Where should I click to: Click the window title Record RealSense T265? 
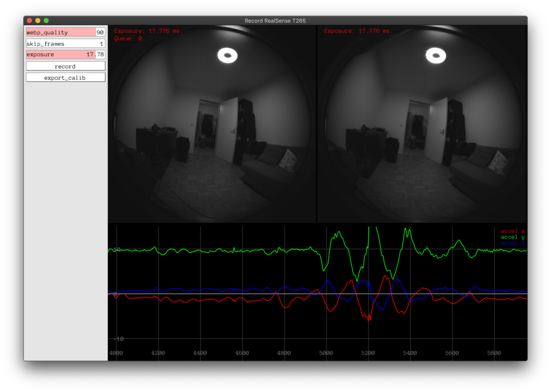[275, 21]
